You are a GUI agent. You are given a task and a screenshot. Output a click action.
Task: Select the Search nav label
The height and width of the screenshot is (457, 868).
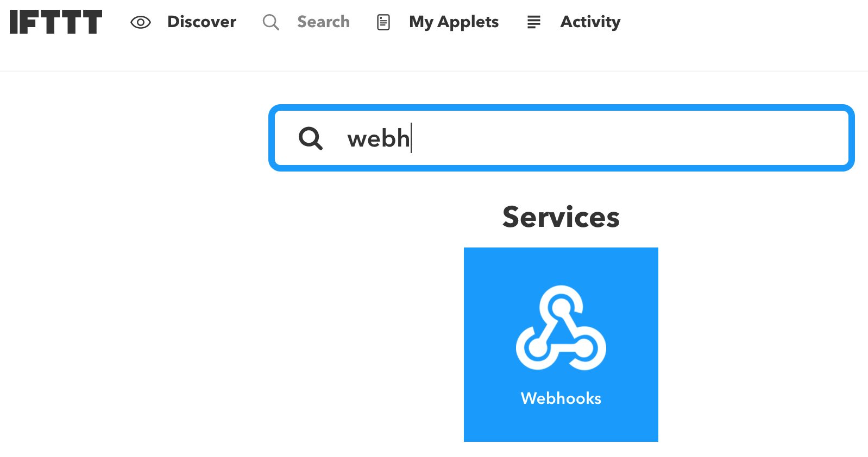click(x=323, y=22)
